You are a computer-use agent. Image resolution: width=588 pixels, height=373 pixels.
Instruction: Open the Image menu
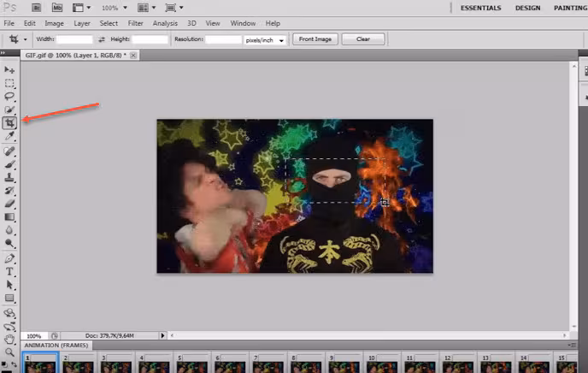tap(55, 23)
